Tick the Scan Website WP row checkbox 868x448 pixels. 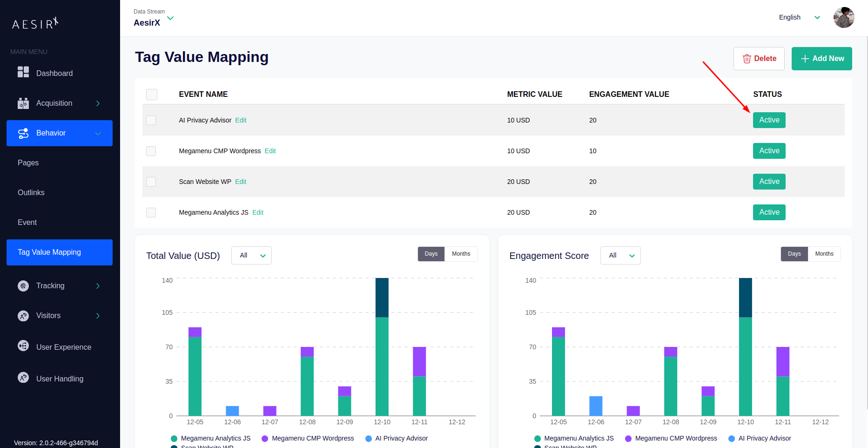151,182
